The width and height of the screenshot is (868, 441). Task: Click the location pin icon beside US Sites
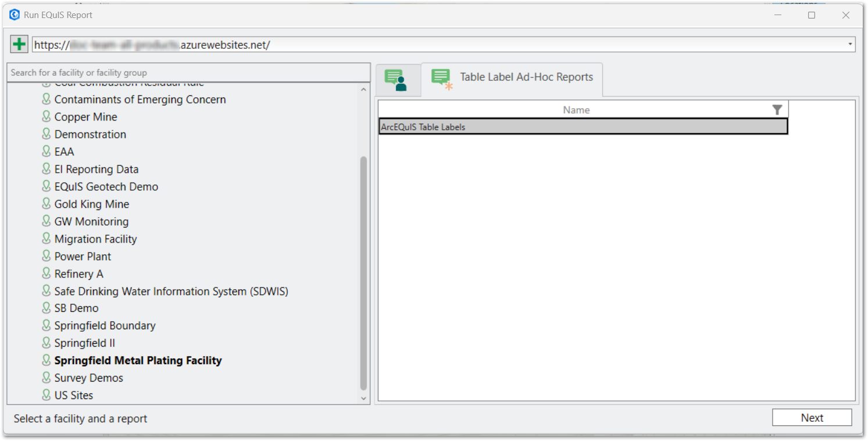click(x=47, y=395)
